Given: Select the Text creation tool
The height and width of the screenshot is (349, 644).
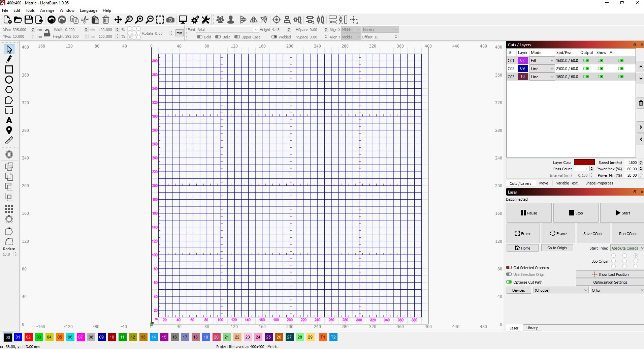Looking at the screenshot, I should coord(9,120).
